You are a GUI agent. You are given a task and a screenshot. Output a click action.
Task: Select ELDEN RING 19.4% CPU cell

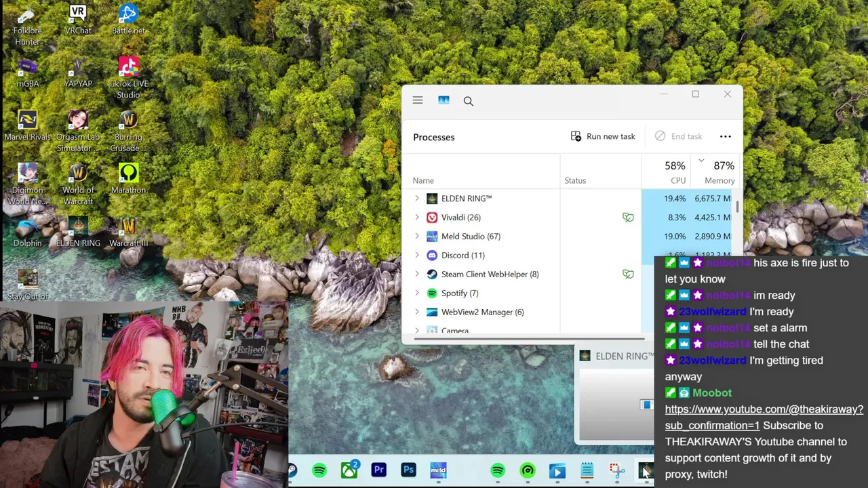(665, 199)
